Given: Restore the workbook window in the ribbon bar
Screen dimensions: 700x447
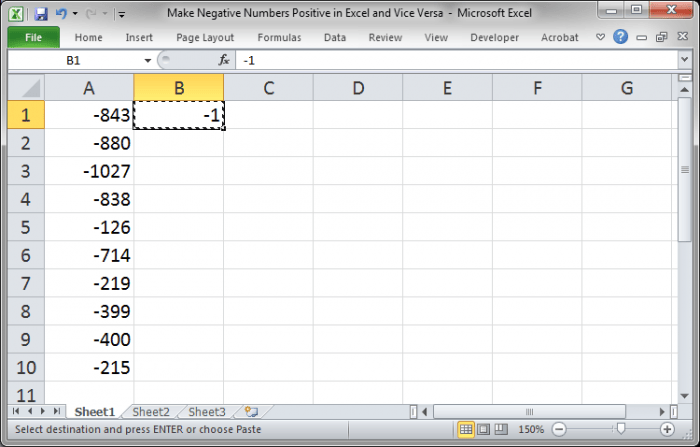Looking at the screenshot, I should [x=662, y=37].
